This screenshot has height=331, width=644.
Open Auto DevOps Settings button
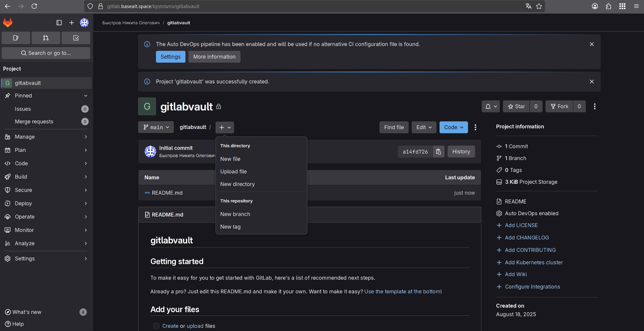point(170,57)
